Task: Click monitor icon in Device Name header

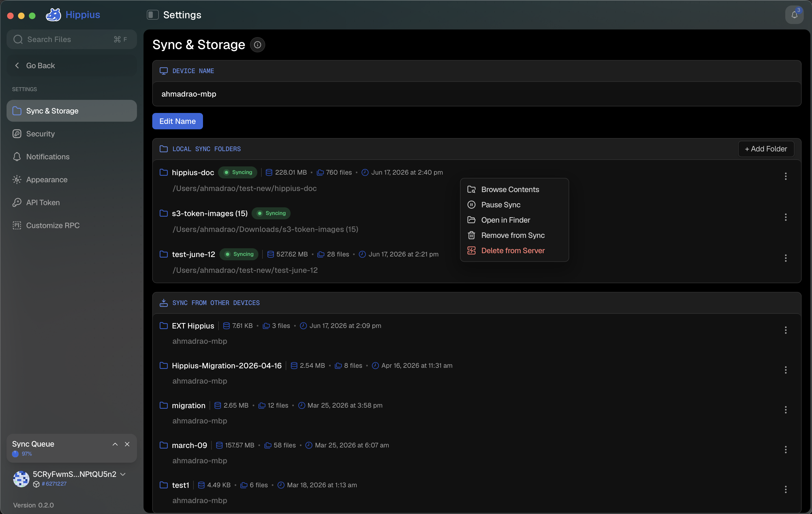Action: (163, 71)
